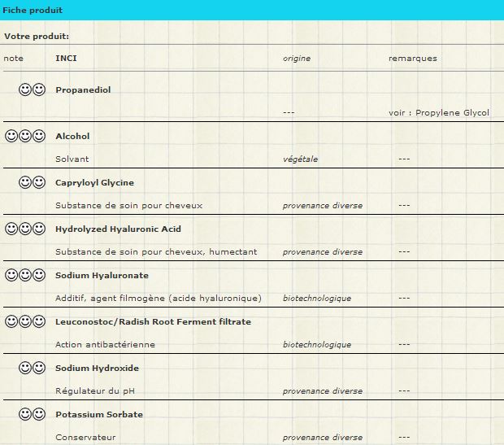
Task: Click 'provenance diverse' origin for Hydrolyzed Hyaluronic Acid
Action: tap(323, 252)
